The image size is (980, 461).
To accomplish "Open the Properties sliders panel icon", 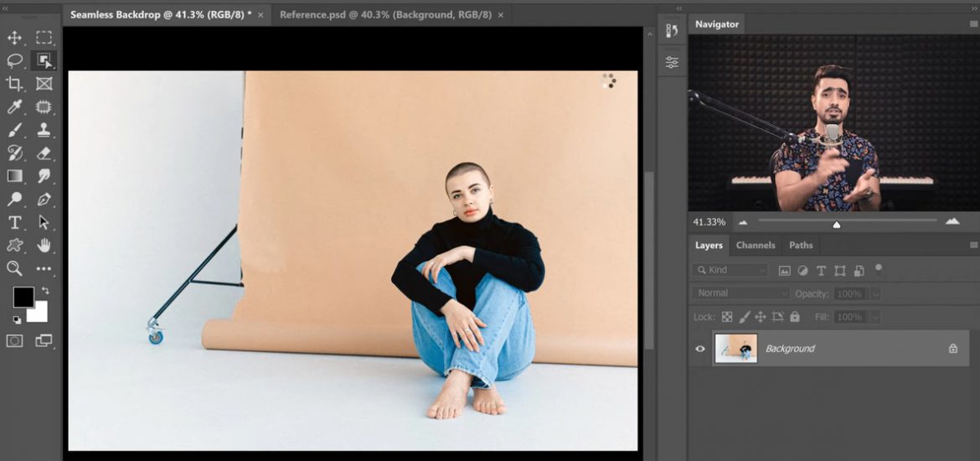I will tap(672, 63).
